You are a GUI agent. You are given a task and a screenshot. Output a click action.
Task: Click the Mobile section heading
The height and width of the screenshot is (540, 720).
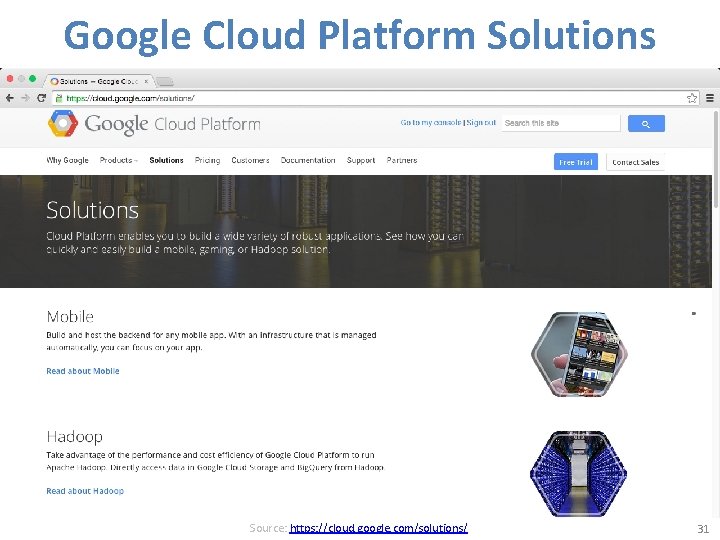[x=70, y=316]
